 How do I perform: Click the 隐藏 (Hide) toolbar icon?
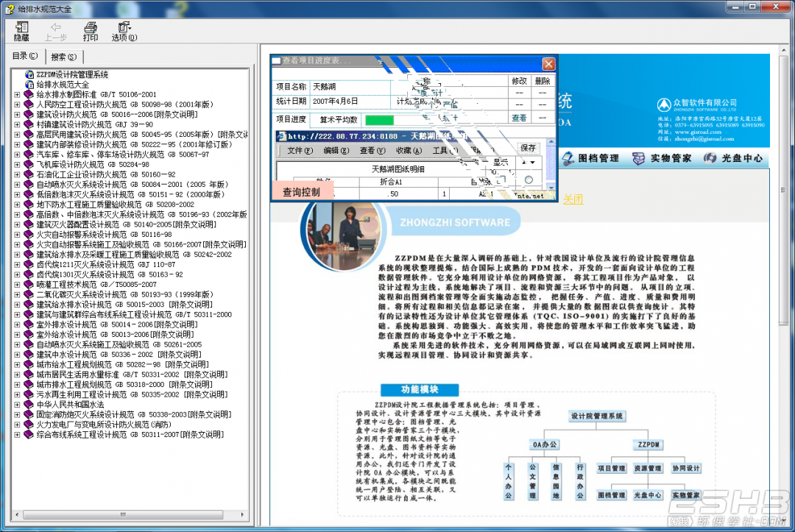point(21,32)
